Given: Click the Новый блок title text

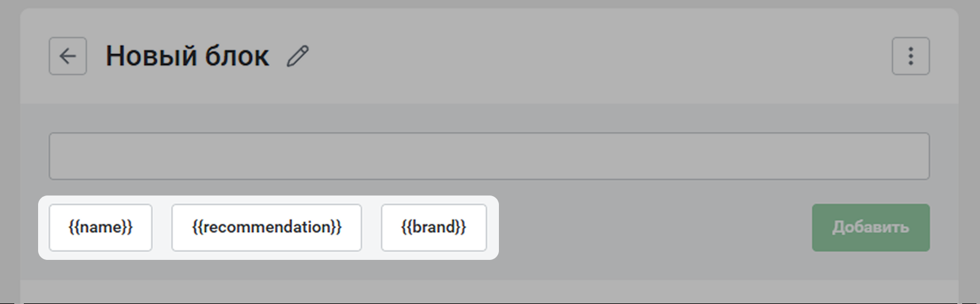Looking at the screenshot, I should [x=187, y=56].
